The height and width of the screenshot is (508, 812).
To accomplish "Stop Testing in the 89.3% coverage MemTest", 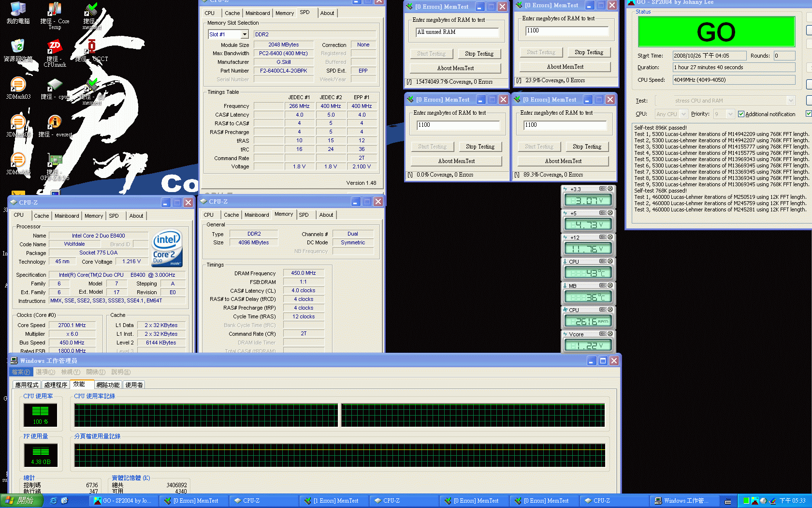I will (587, 147).
